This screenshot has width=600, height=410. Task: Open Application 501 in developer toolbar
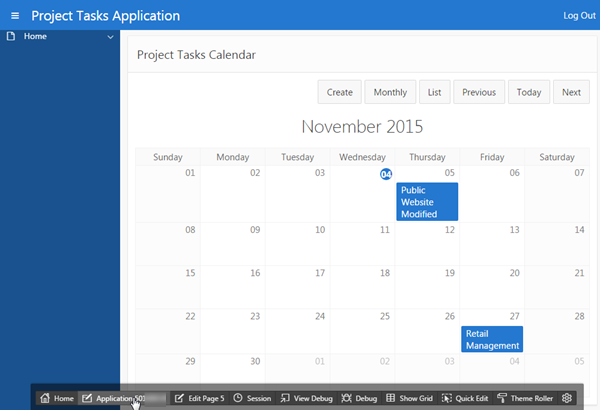pos(122,398)
